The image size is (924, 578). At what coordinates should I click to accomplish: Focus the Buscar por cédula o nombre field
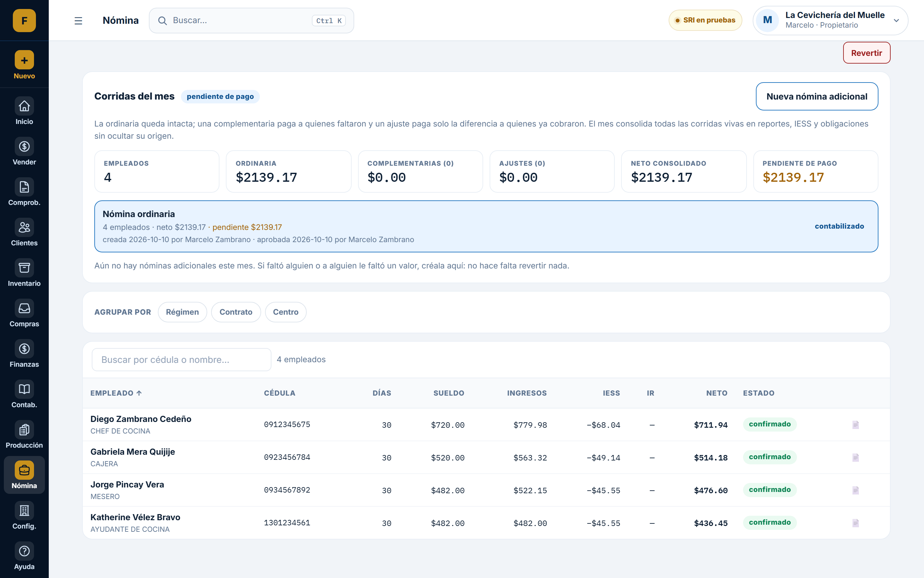181,359
